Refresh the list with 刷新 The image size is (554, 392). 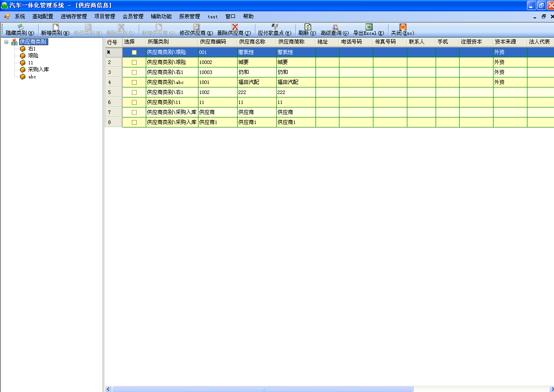pos(307,30)
